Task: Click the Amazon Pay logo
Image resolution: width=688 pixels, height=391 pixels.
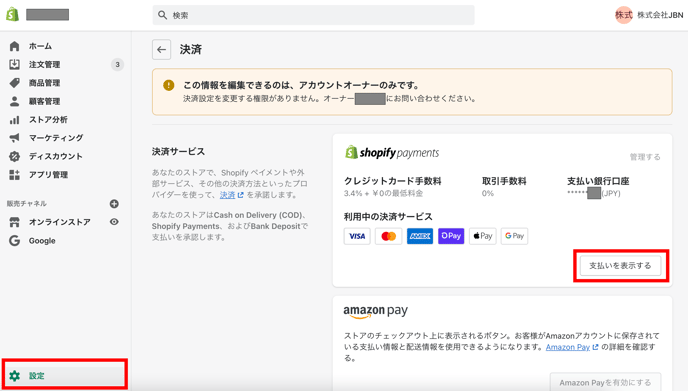Action: 376,311
